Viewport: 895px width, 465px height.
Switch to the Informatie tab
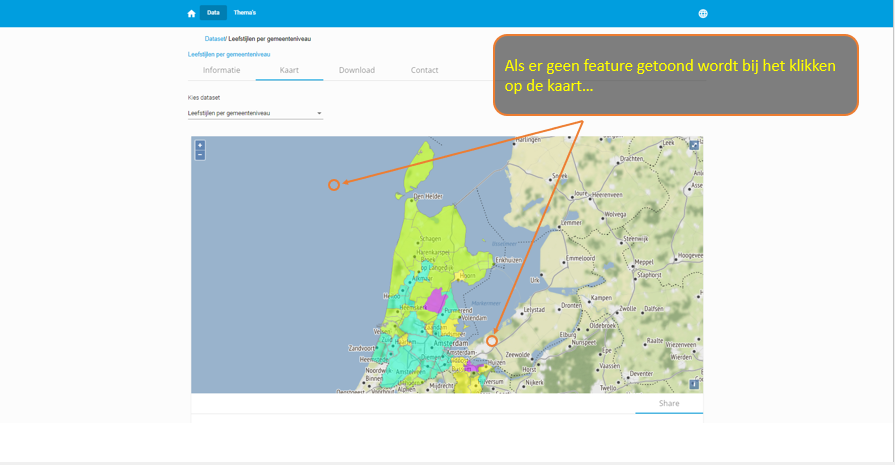point(221,70)
